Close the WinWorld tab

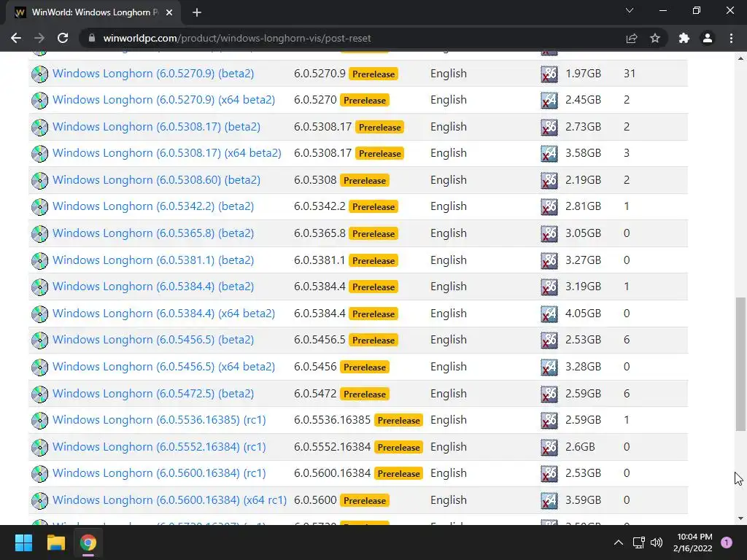(x=169, y=12)
